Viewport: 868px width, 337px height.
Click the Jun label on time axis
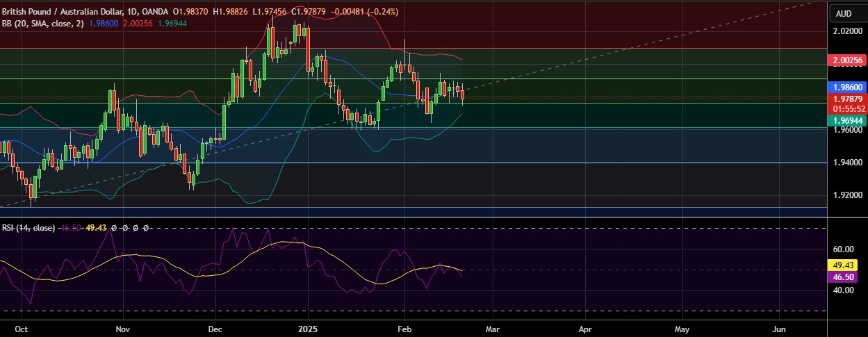pos(780,328)
